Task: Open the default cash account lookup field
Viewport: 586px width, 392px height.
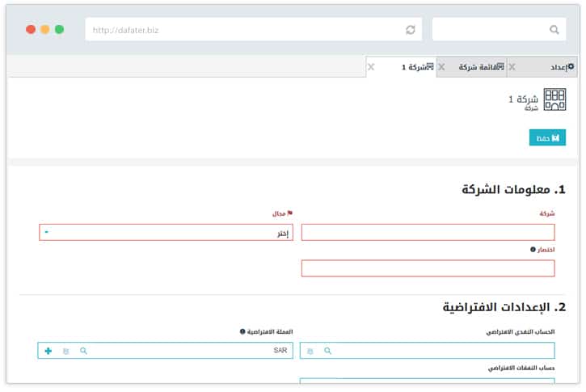Action: (x=443, y=351)
